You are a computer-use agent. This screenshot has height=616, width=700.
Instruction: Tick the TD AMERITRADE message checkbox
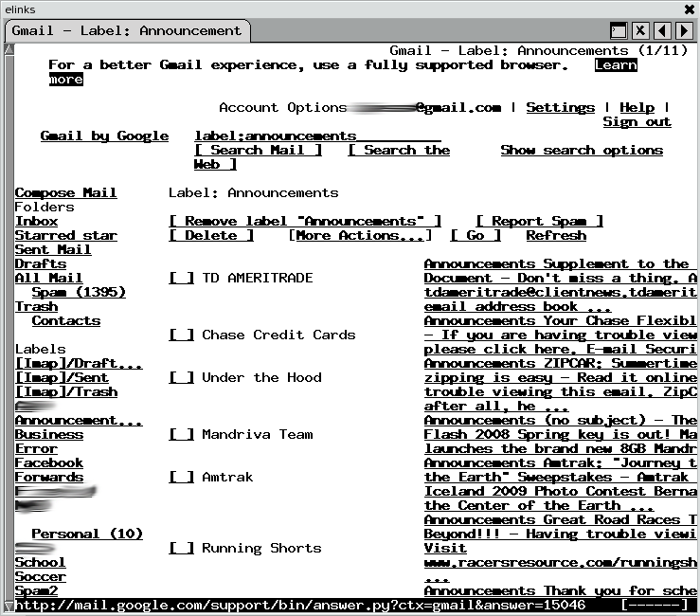[181, 278]
